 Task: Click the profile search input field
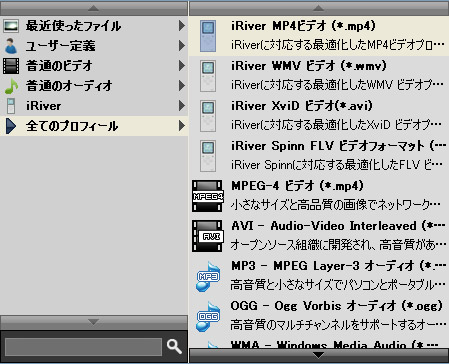[83, 347]
